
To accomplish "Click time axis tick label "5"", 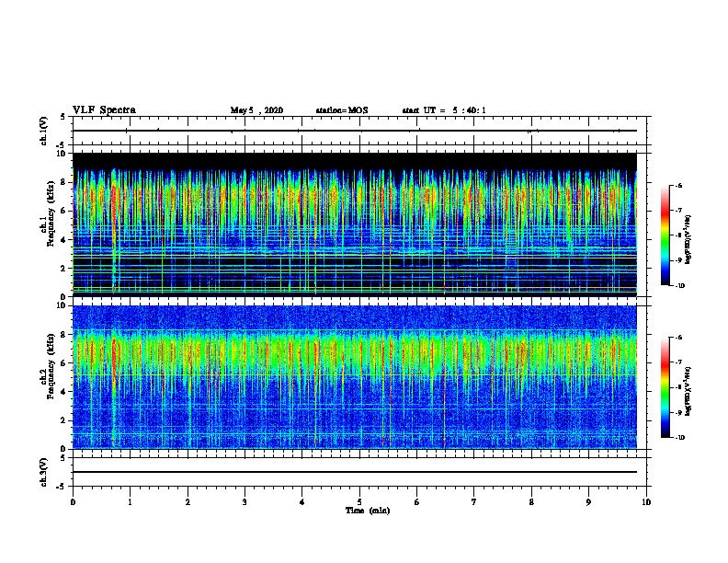I will point(359,501).
